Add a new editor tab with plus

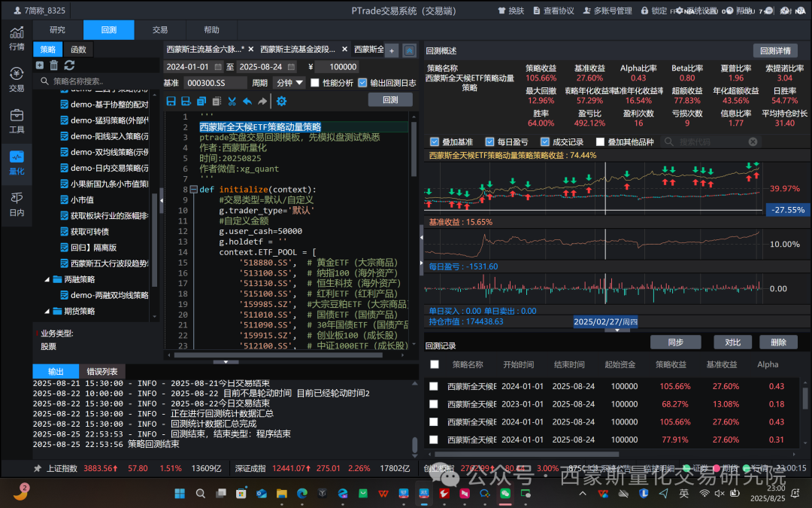pyautogui.click(x=392, y=50)
